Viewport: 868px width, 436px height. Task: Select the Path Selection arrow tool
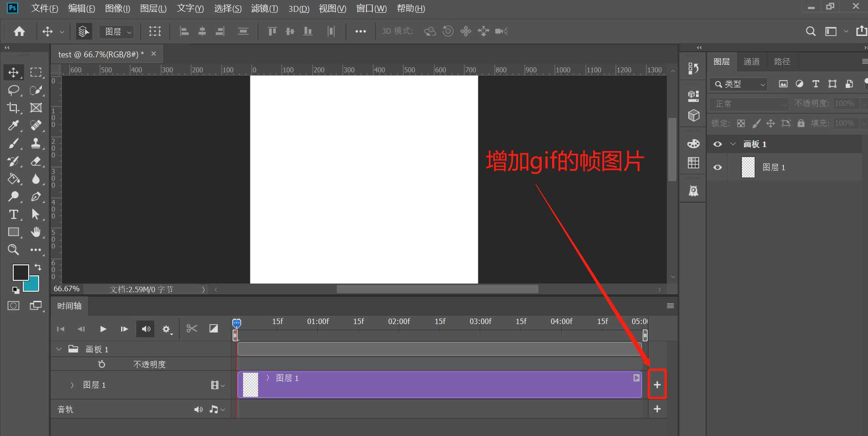point(36,214)
